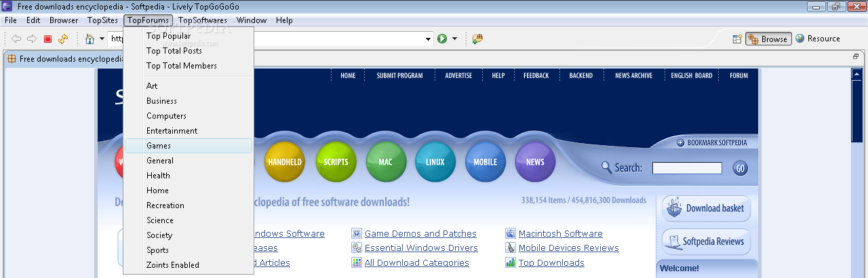This screenshot has height=278, width=868.
Task: Click the purple NEWS sphere button
Action: 535,162
